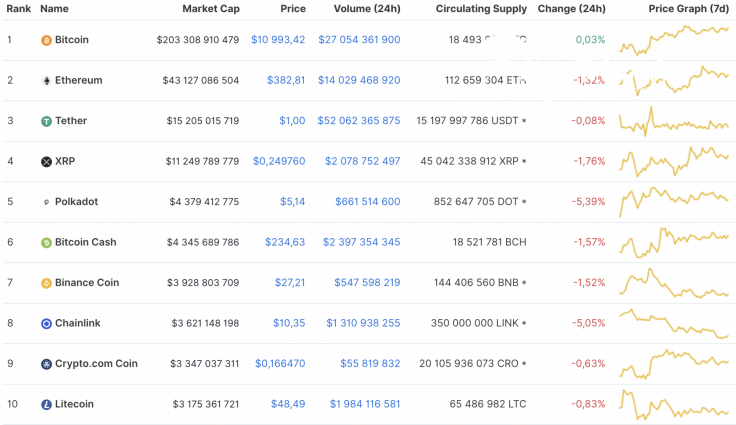Open Polkadot 7-day price graph
The image size is (736, 425).
tap(674, 202)
